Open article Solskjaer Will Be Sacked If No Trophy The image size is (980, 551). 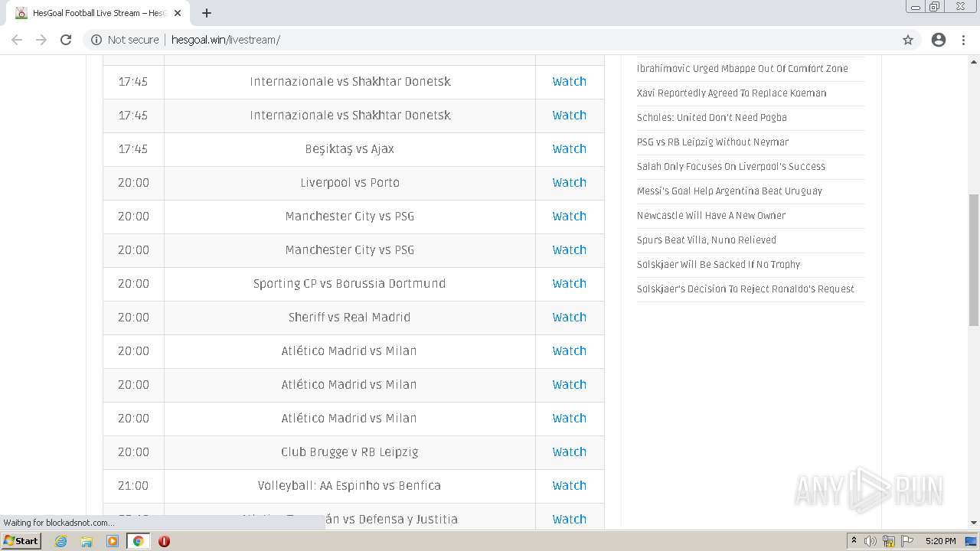[718, 265]
